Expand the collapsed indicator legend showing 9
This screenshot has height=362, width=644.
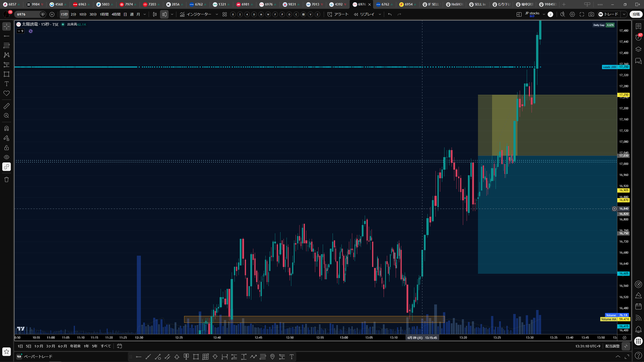point(20,31)
